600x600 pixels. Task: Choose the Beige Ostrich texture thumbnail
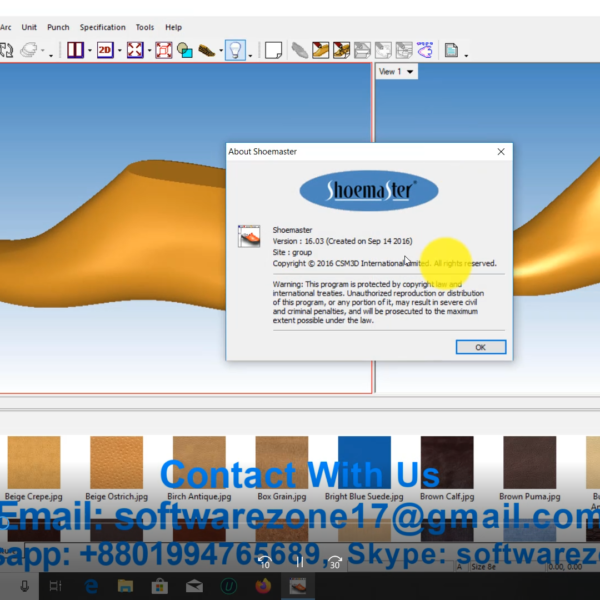click(117, 462)
